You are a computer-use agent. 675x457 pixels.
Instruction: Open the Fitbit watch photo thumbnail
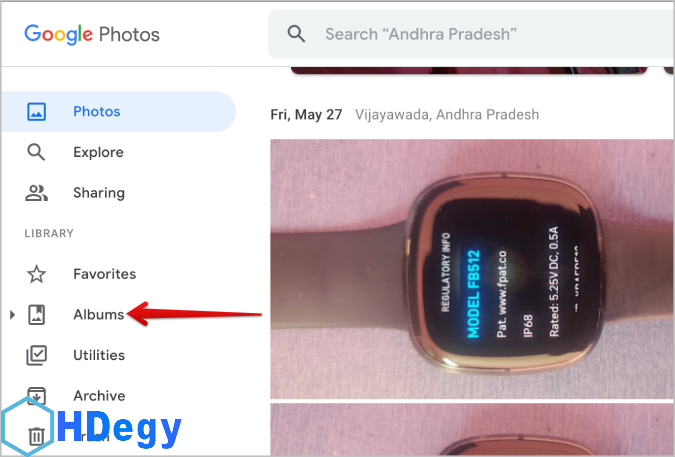tap(472, 269)
